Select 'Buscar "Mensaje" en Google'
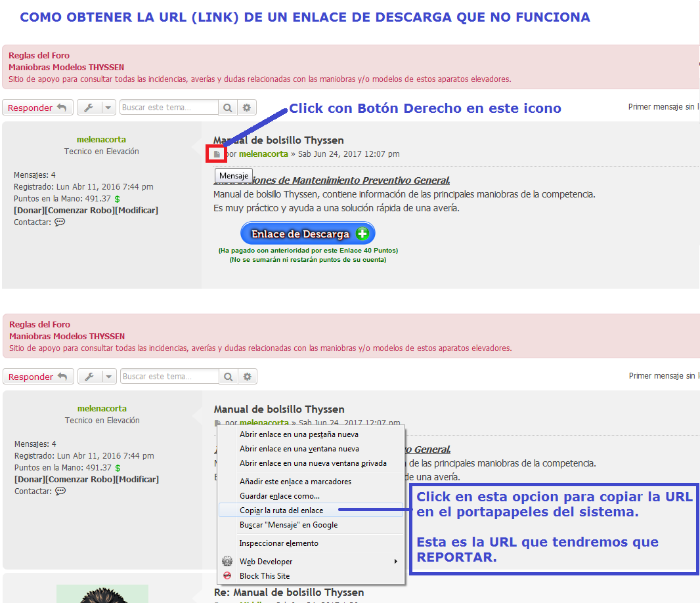Viewport: 700px width, 603px height. (311, 525)
